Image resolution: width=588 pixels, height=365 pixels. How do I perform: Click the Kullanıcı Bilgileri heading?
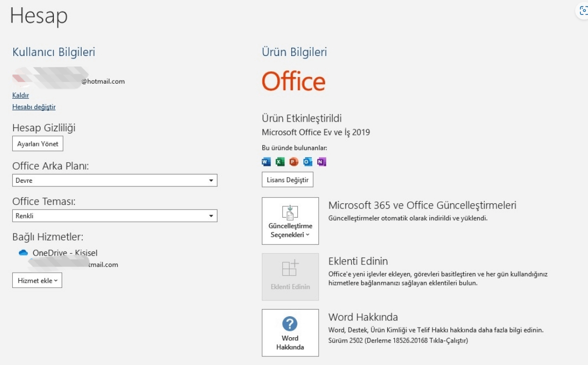(53, 52)
